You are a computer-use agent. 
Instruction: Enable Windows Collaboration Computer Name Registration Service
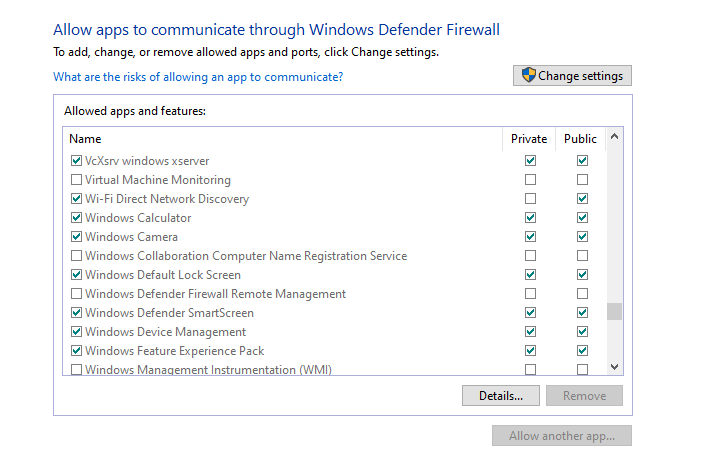pyautogui.click(x=77, y=256)
